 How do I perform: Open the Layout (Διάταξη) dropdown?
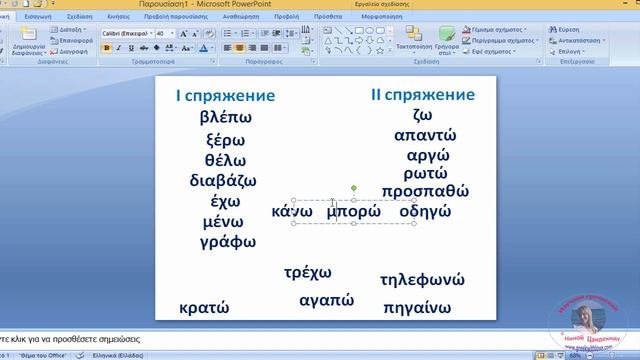[68, 30]
